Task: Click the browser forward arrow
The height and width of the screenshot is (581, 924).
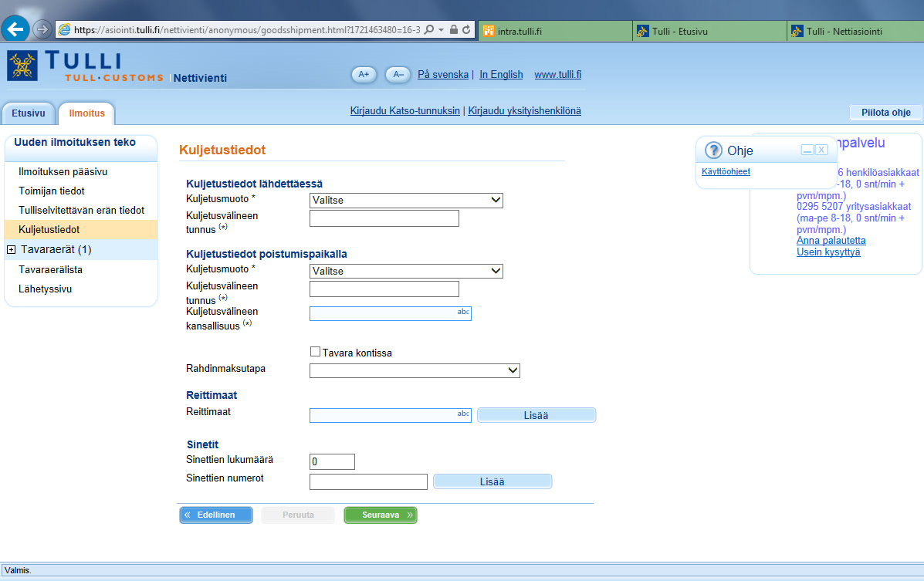Action: tap(42, 29)
